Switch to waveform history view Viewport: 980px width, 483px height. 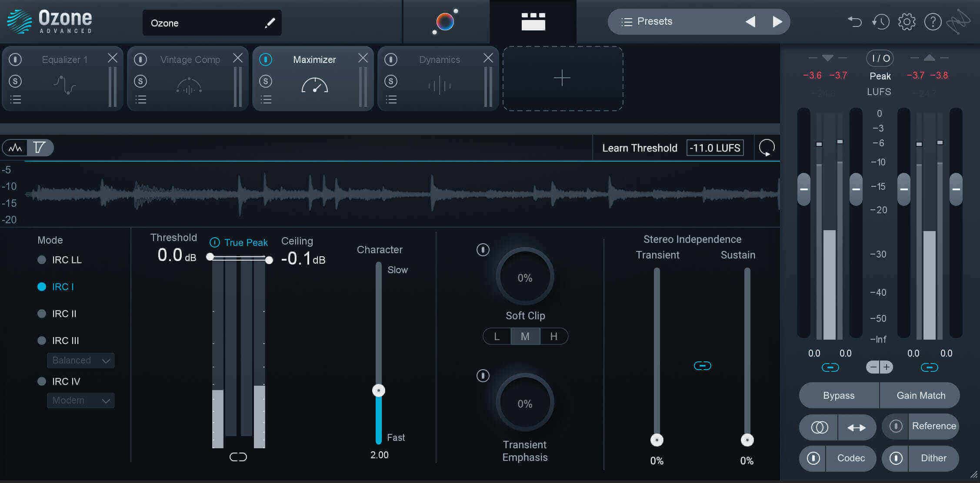tap(15, 148)
